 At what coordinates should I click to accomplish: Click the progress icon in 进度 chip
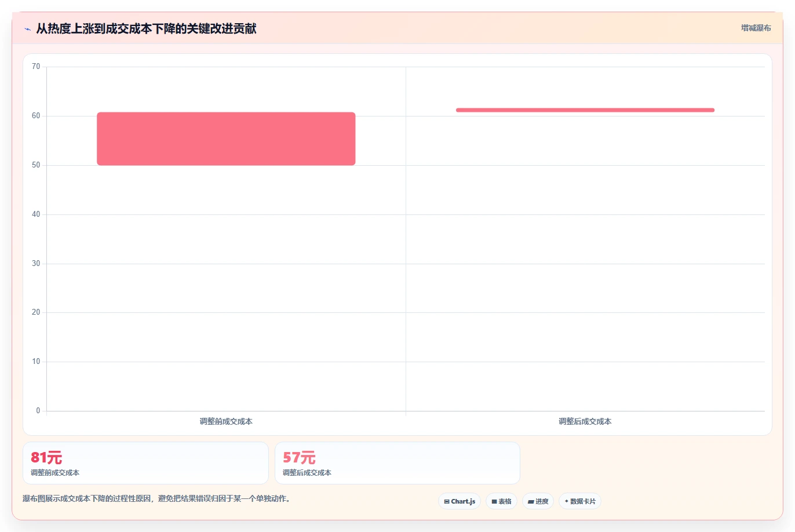[x=531, y=502]
